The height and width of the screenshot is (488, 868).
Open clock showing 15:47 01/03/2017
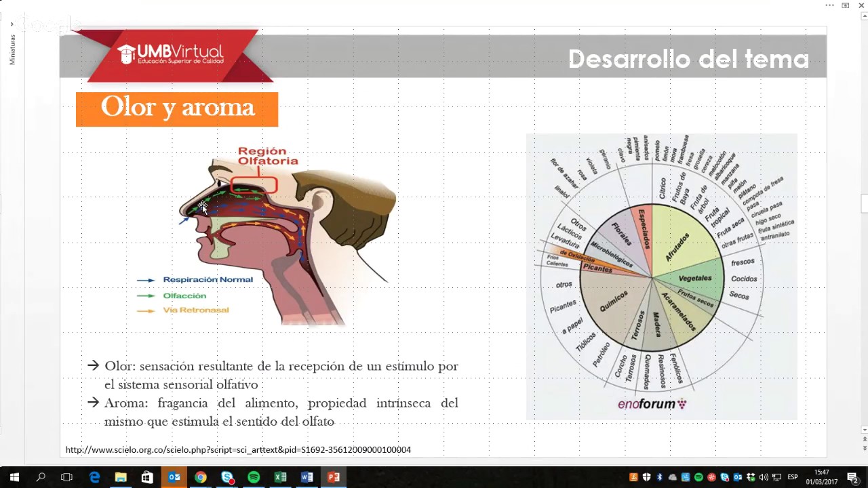821,477
